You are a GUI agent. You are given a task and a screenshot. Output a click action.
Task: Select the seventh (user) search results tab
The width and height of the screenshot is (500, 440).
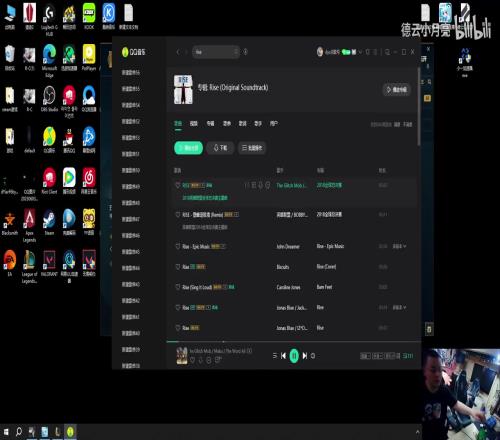click(274, 124)
